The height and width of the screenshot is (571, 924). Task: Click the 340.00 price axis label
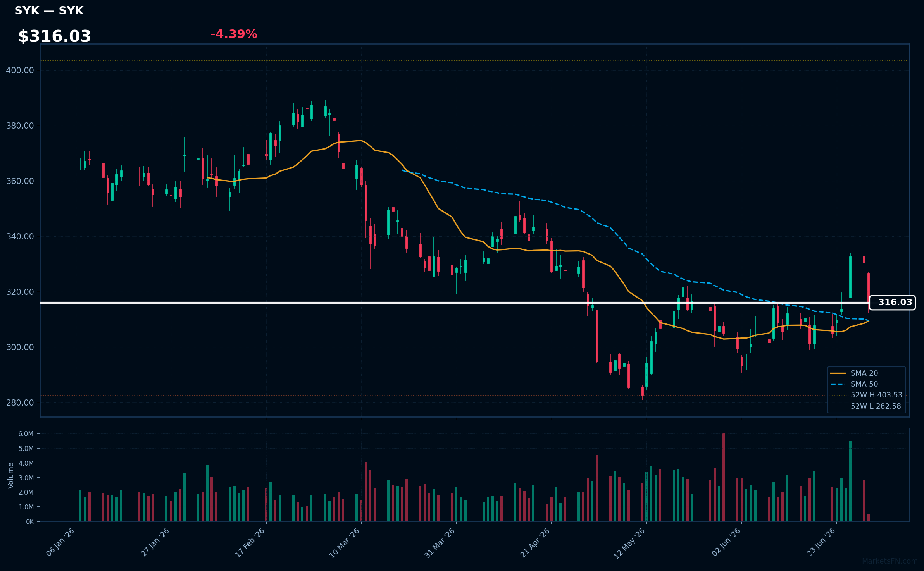[20, 236]
